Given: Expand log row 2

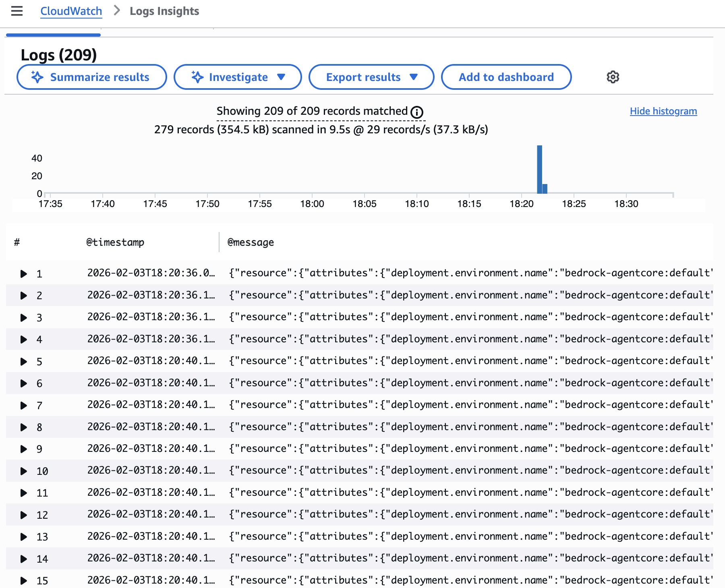Looking at the screenshot, I should pos(24,296).
